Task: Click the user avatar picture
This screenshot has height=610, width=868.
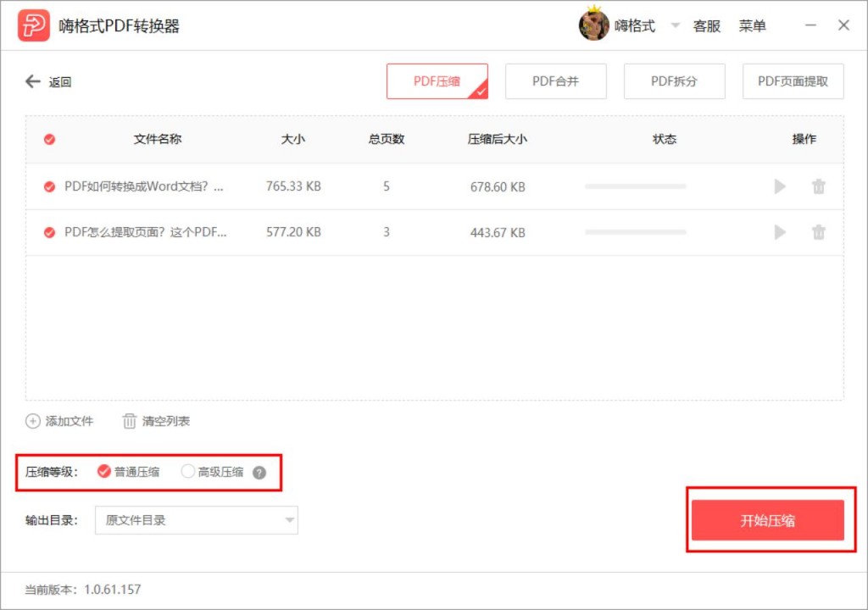Action: (x=593, y=25)
